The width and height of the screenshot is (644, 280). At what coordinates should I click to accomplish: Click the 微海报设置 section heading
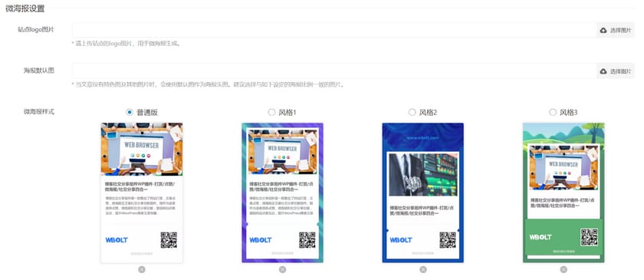[x=25, y=8]
